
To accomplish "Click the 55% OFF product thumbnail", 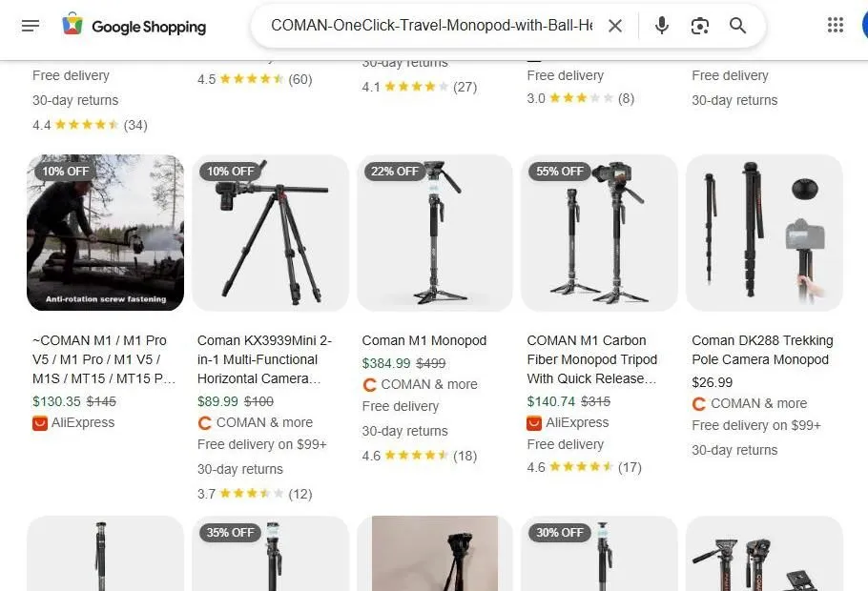I will coord(598,233).
